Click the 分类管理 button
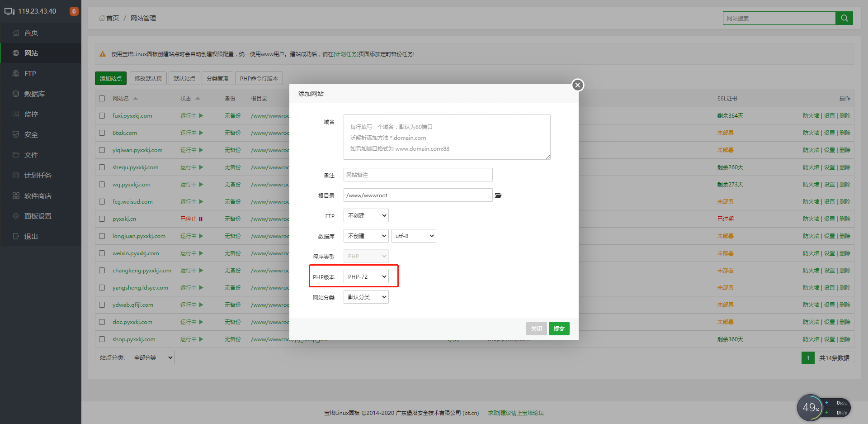This screenshot has height=424, width=868. pos(217,78)
